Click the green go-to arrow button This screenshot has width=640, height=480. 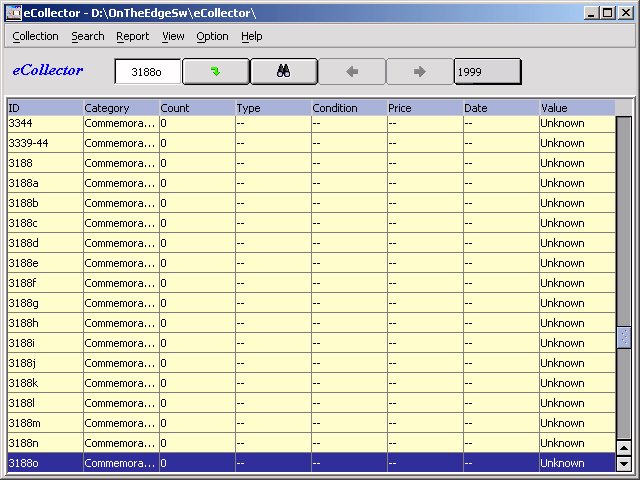[215, 72]
